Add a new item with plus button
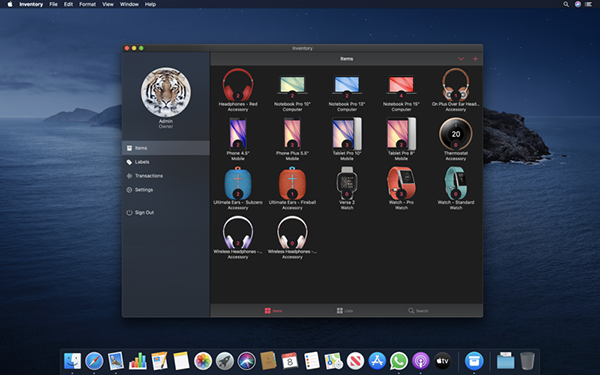The width and height of the screenshot is (600, 375). [475, 59]
